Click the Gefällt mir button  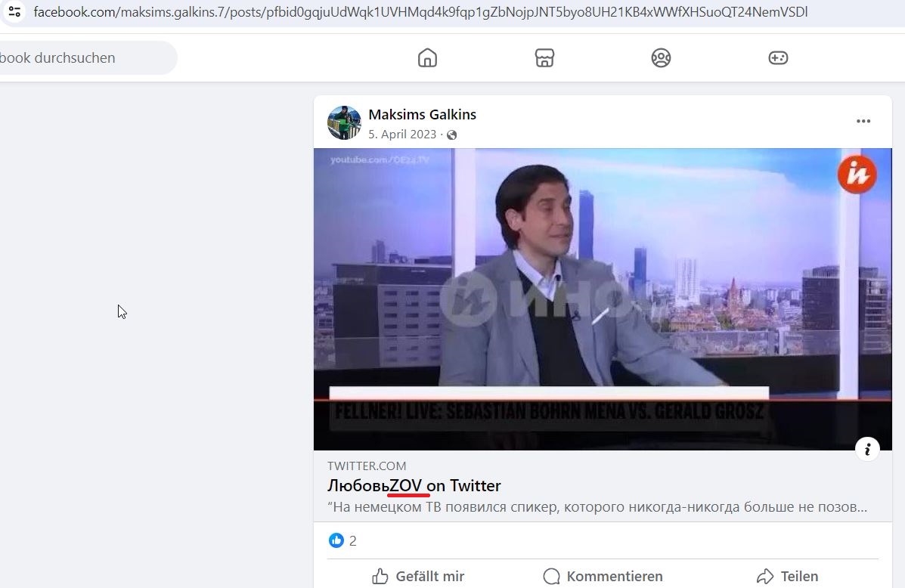[x=418, y=576]
